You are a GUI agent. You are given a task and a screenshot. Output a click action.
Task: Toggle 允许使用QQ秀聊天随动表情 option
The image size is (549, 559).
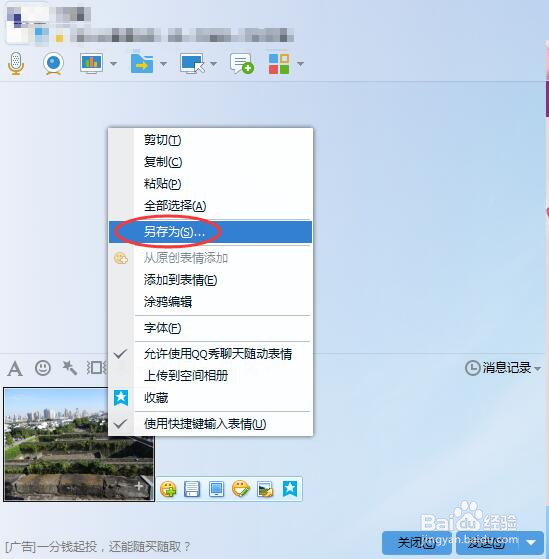click(x=211, y=354)
